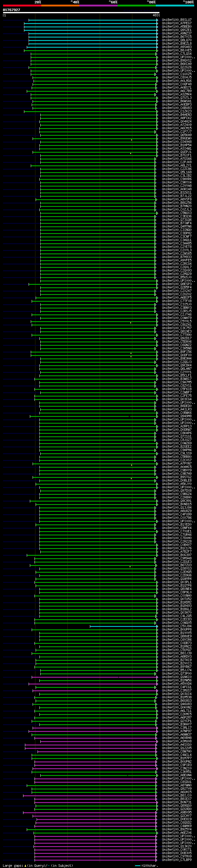The height and width of the screenshot is (868, 197).
Task: Open the UniRef100_B6TVI5 hit label
Action: point(176,37)
